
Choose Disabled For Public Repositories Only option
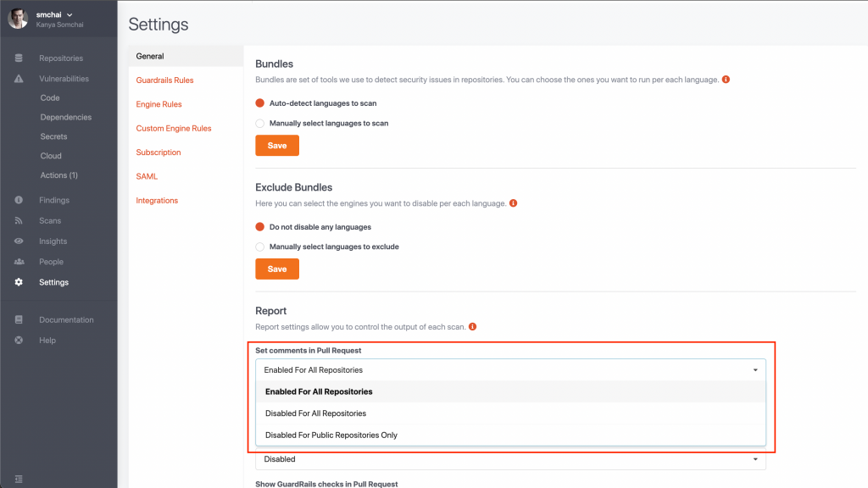click(510, 435)
